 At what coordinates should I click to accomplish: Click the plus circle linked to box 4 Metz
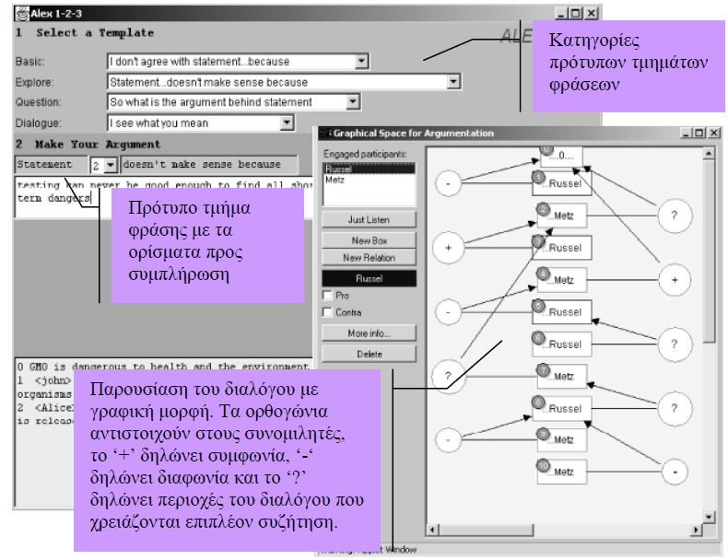tap(675, 280)
